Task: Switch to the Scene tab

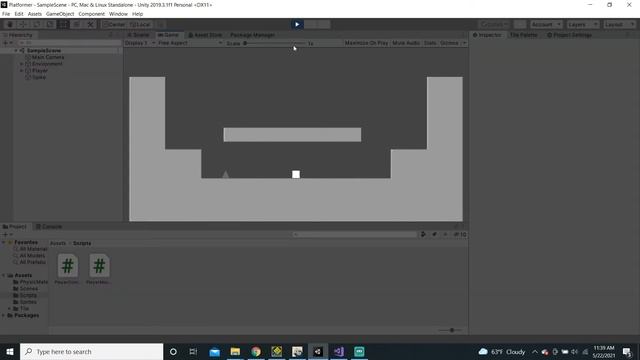Action: click(x=139, y=35)
